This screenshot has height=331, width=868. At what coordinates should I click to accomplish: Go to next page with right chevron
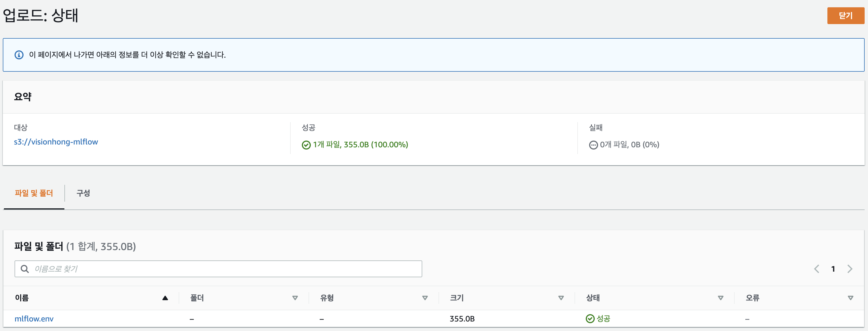pyautogui.click(x=850, y=269)
